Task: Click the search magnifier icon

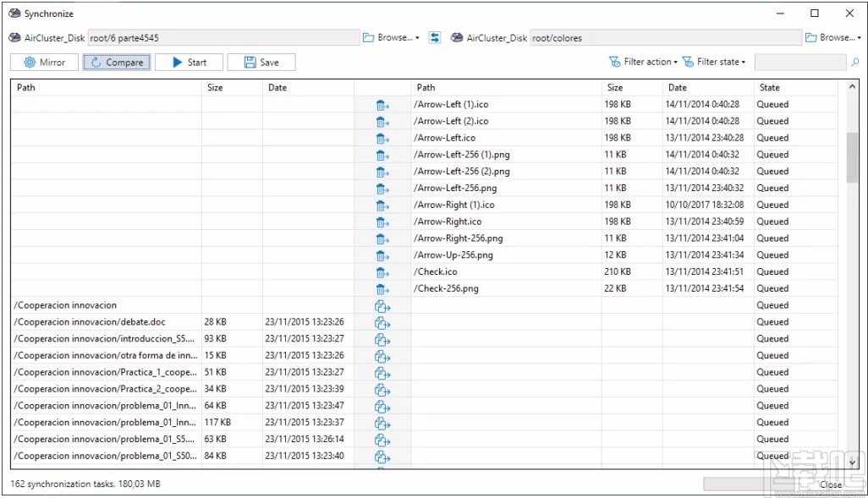Action: (855, 62)
